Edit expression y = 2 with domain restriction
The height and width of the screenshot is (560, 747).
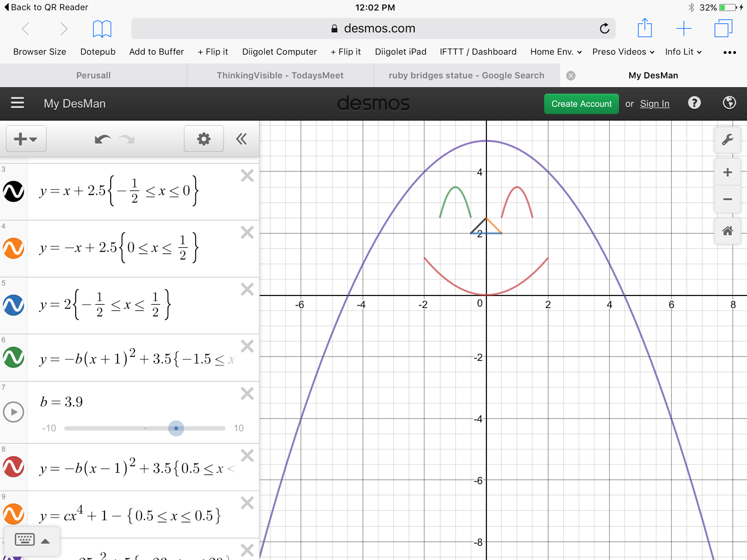(x=106, y=305)
